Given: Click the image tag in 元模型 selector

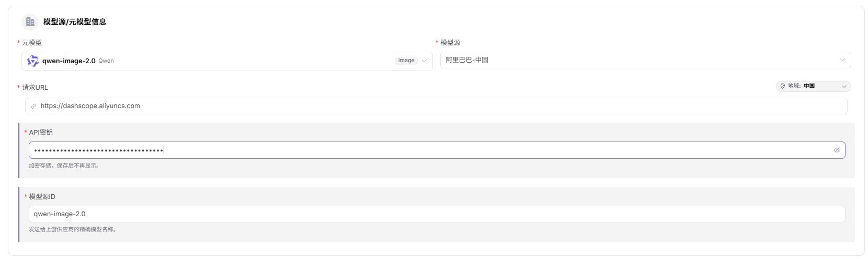Looking at the screenshot, I should [x=406, y=61].
